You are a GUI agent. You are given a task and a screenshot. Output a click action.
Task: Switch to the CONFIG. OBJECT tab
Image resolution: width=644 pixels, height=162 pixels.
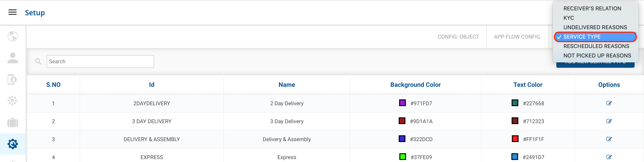tap(458, 37)
